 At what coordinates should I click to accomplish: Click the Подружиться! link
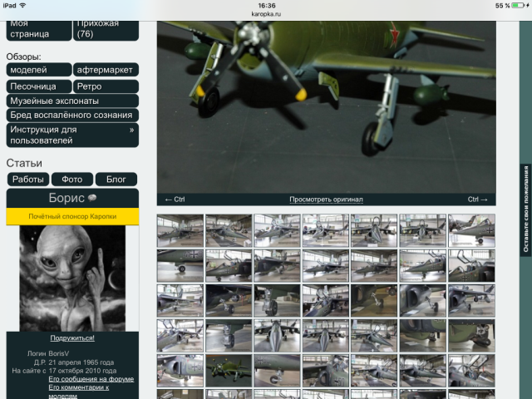(72, 338)
